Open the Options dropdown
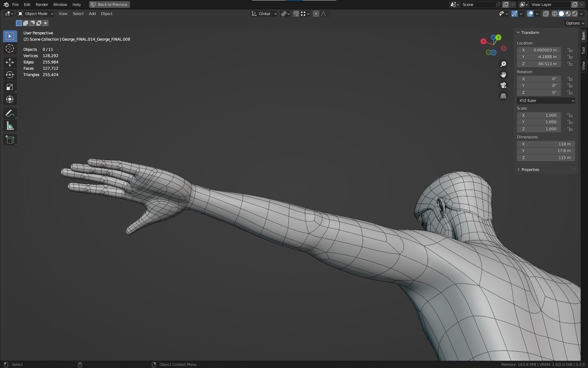 pyautogui.click(x=575, y=23)
